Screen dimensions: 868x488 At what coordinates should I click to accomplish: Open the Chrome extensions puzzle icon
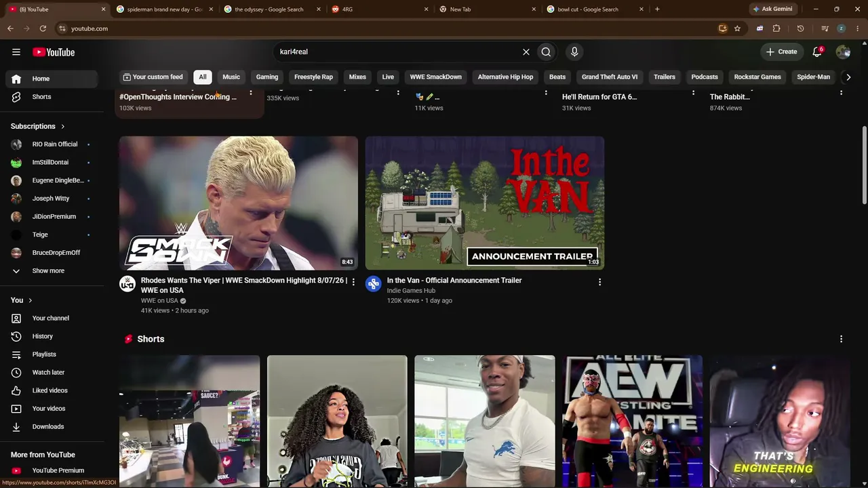coord(776,28)
